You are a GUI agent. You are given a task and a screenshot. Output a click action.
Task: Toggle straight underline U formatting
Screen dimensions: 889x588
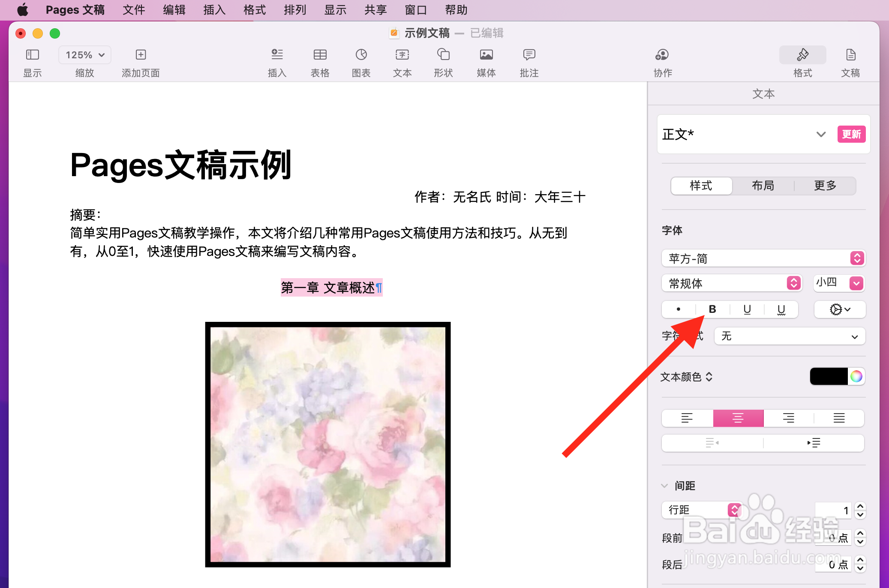[x=747, y=309]
